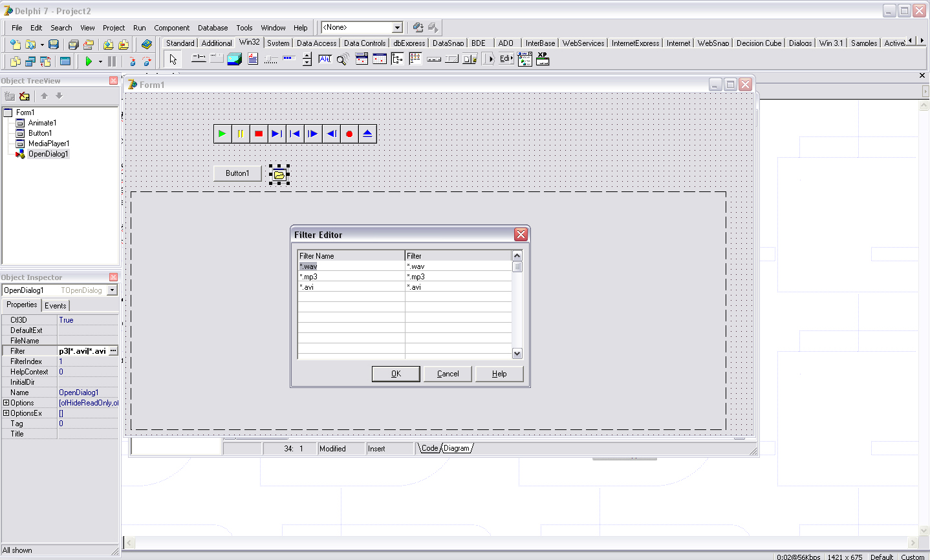Viewport: 930px width, 560px height.
Task: Click Cancel in Filter Editor
Action: tap(448, 374)
